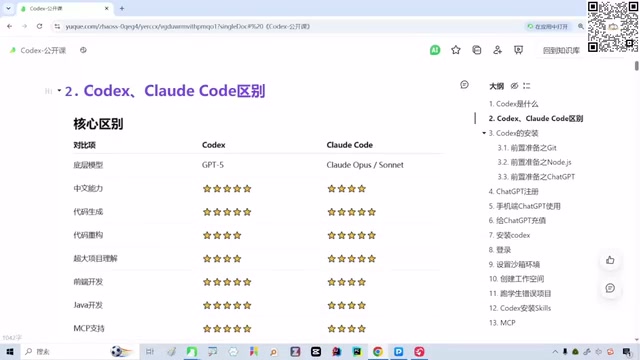Click the 'Claude Code' column header
The image size is (640, 360).
[x=349, y=145]
